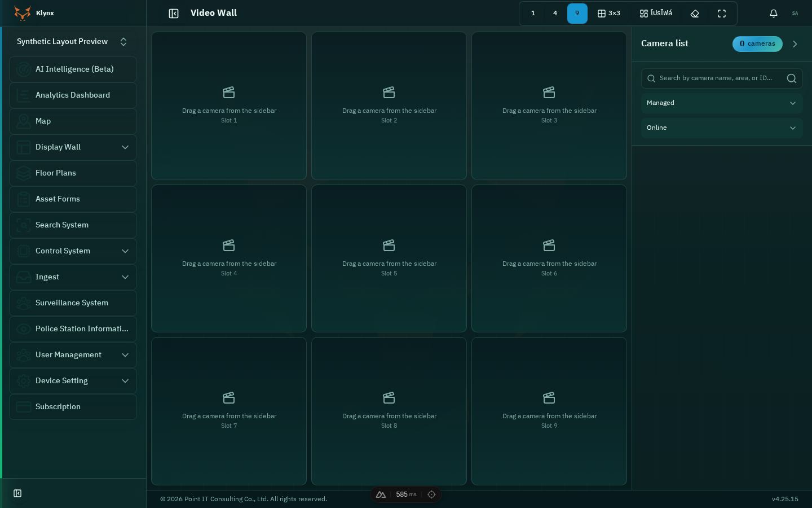Image resolution: width=812 pixels, height=508 pixels.
Task: Collapse Camera list panel with right chevron
Action: click(795, 44)
